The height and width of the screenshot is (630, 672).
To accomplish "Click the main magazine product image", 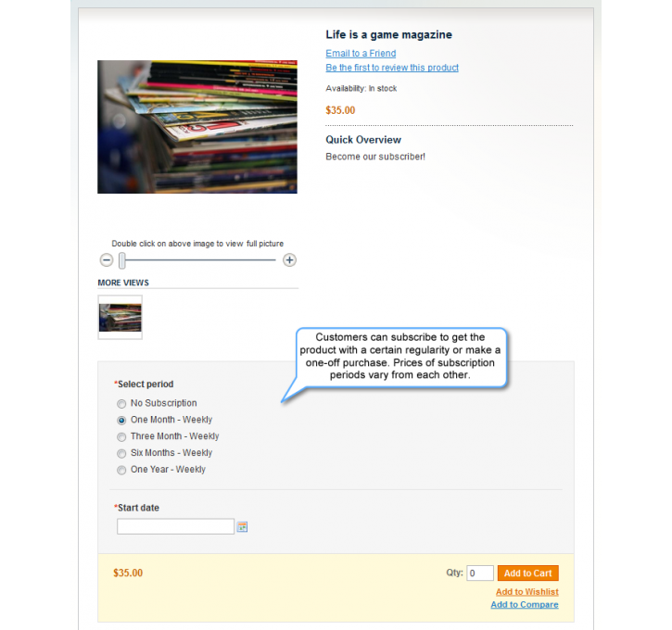I will click(197, 127).
